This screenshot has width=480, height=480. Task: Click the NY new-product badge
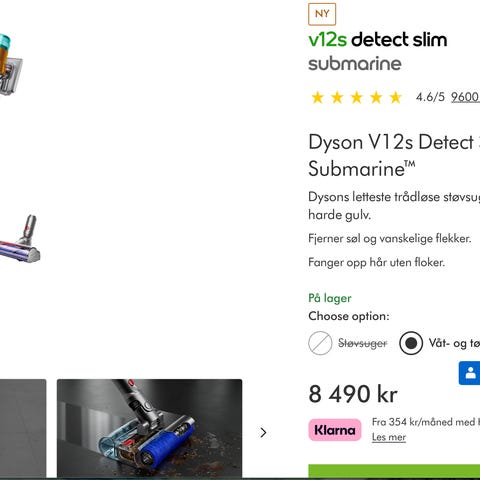[322, 14]
